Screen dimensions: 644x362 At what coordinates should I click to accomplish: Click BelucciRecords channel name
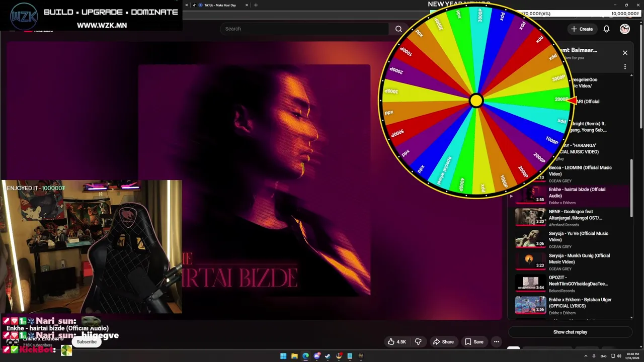point(561,291)
